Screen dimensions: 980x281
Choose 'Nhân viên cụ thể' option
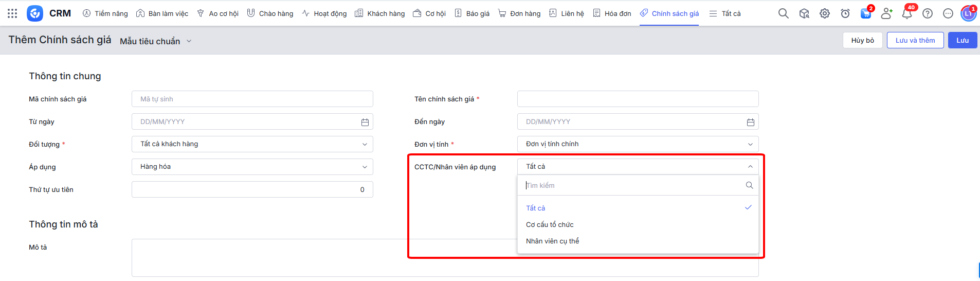coord(552,241)
